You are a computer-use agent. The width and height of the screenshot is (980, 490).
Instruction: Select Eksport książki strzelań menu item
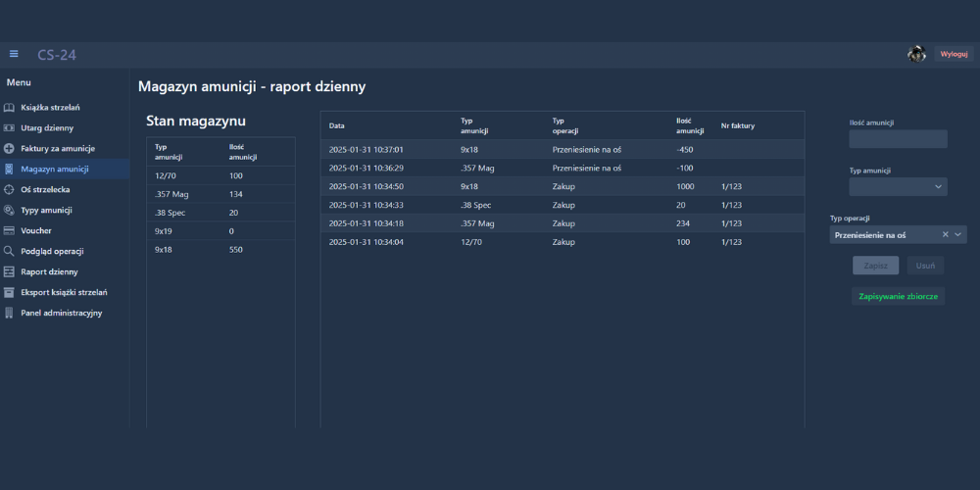point(64,292)
